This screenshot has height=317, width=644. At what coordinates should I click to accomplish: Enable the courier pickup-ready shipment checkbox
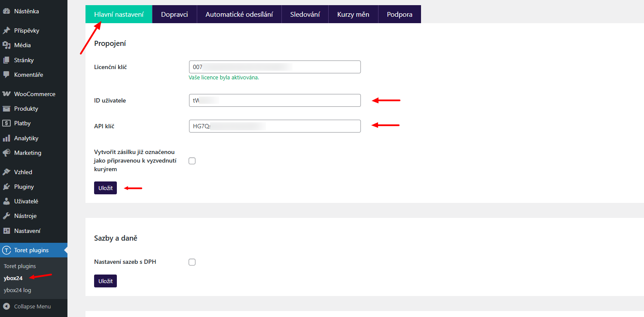pos(192,161)
